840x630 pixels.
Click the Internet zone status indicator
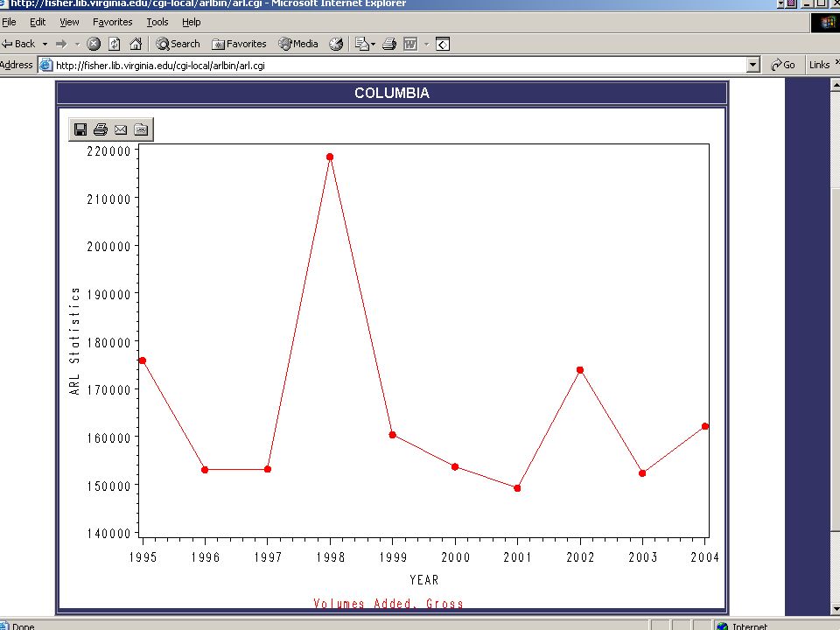(x=743, y=626)
